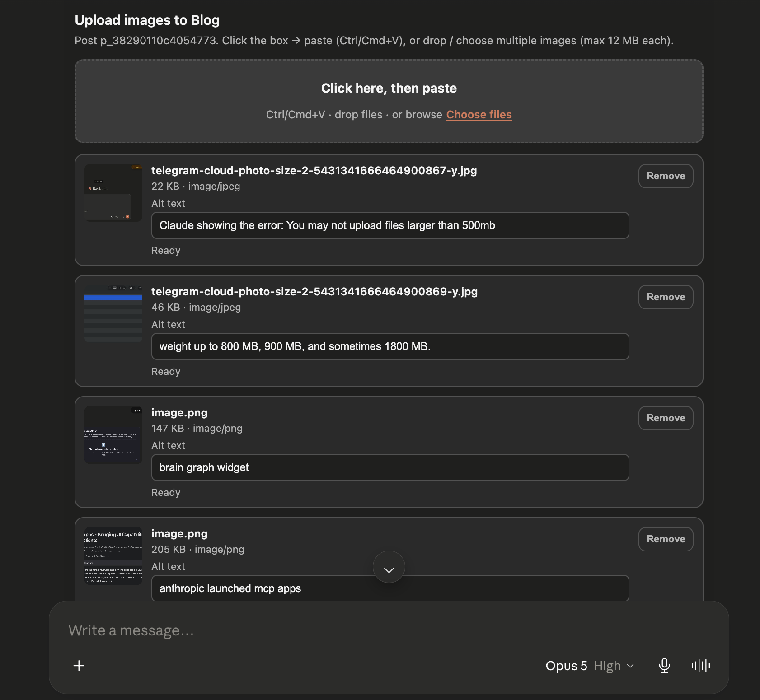The width and height of the screenshot is (760, 700).
Task: Edit alt text about 500mb upload error
Action: 390,225
